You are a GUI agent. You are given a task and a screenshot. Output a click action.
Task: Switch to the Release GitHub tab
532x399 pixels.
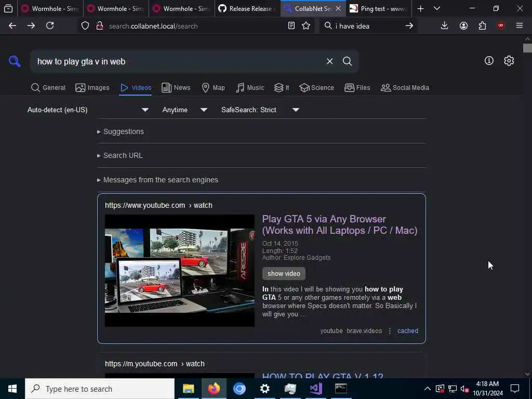click(x=247, y=8)
